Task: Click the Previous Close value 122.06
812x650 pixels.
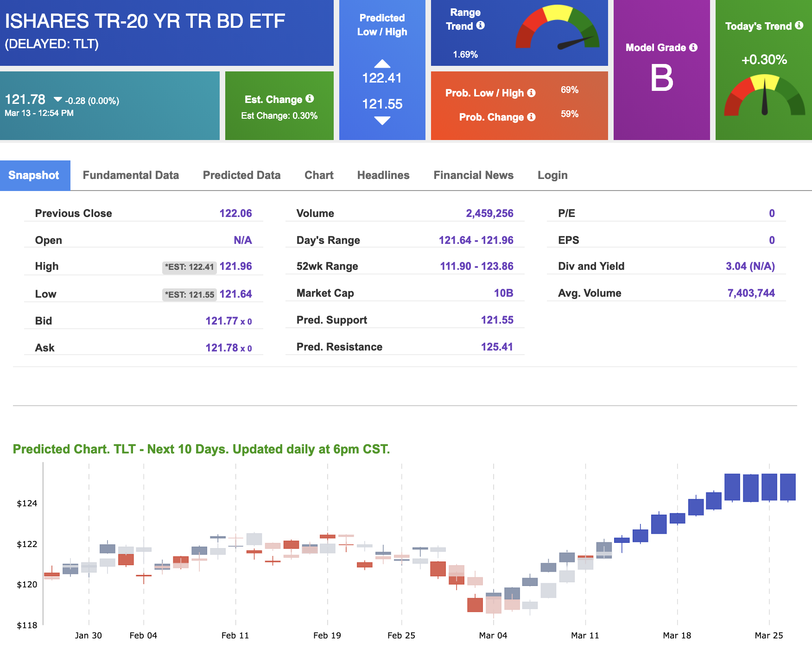Action: pyautogui.click(x=235, y=213)
